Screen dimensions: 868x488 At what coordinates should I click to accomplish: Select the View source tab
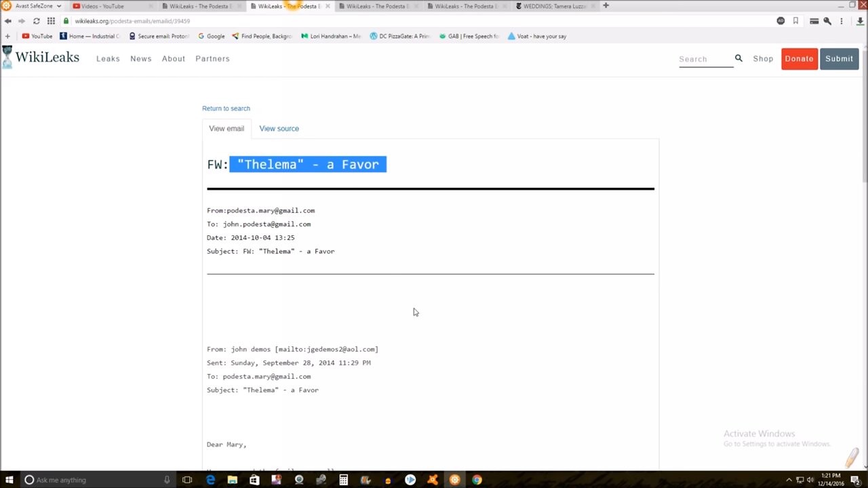click(279, 128)
